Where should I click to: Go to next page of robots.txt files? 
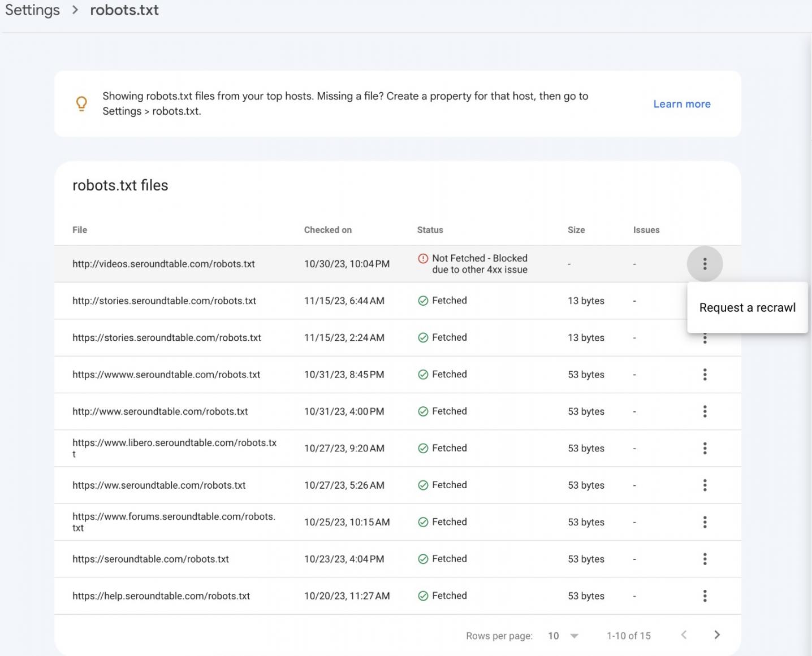click(717, 635)
